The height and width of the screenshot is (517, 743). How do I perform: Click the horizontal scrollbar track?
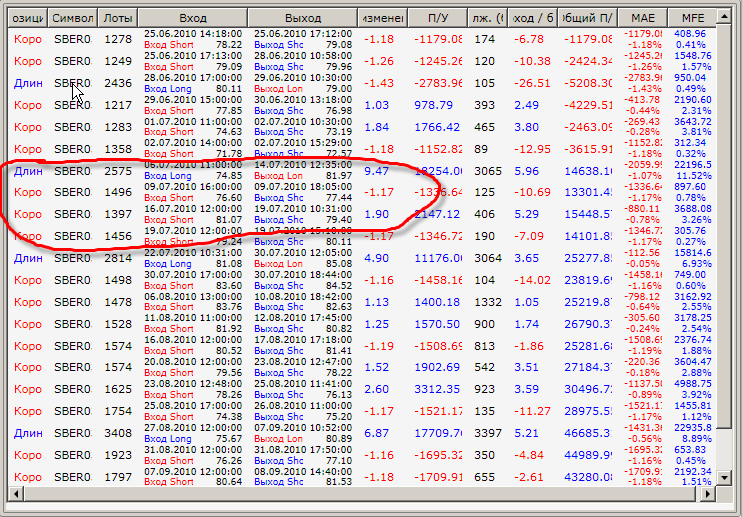tap(362, 494)
